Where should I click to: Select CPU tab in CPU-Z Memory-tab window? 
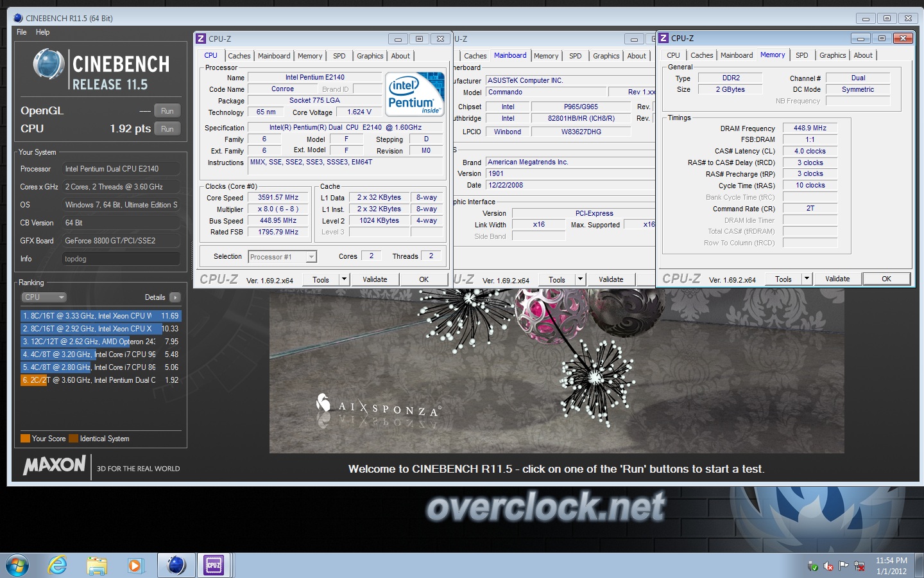coord(673,55)
